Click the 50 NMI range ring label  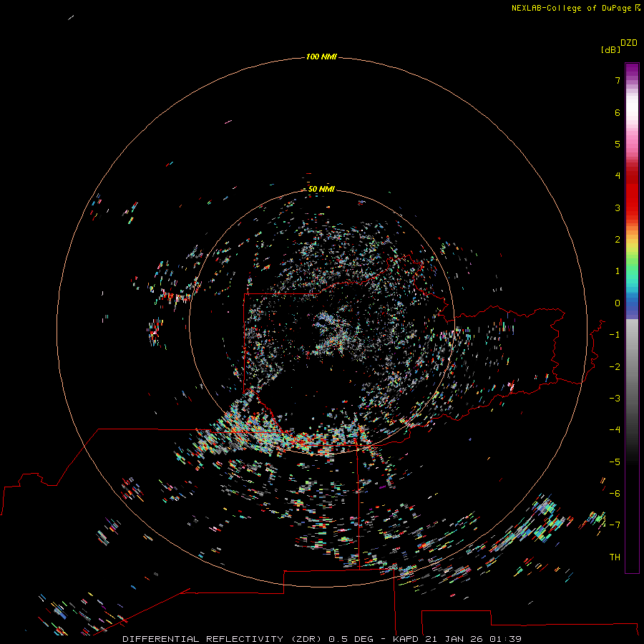[x=321, y=189]
